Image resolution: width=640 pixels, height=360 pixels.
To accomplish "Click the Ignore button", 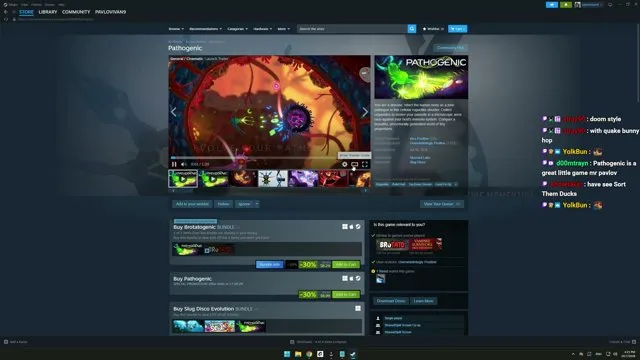I will pyautogui.click(x=244, y=204).
